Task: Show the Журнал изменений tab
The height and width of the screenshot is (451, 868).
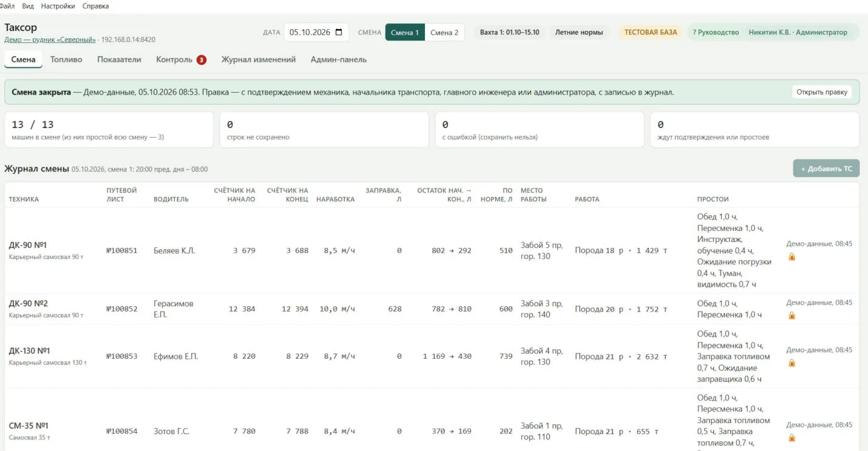Action: [258, 59]
